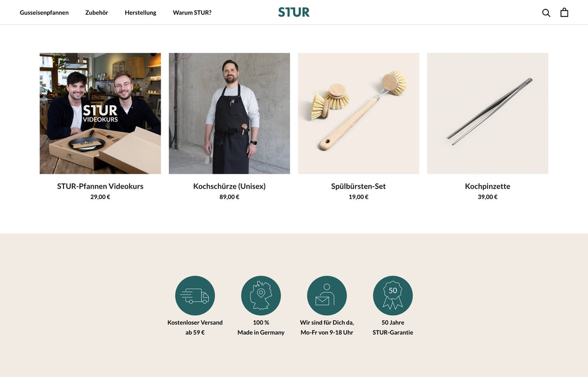Go to homepage via STUR logo
The image size is (588, 377).
coord(294,12)
